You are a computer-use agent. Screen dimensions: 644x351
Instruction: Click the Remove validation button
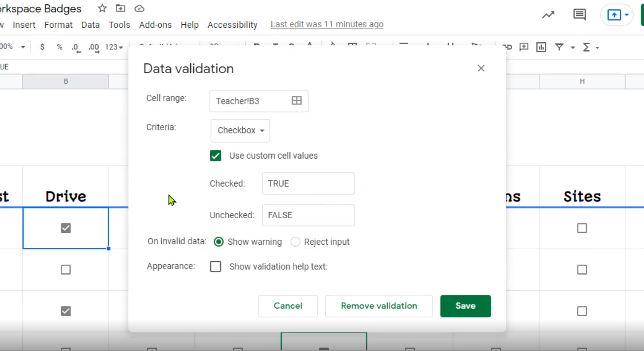(379, 306)
